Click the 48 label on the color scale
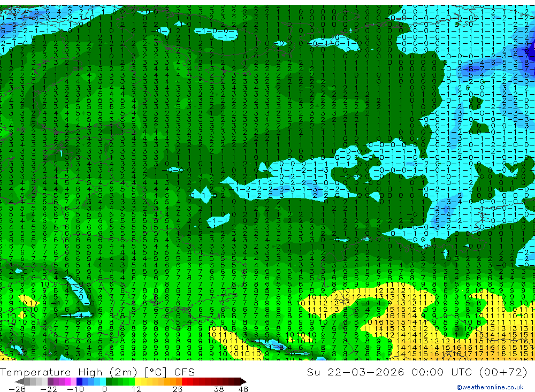The height and width of the screenshot is (392, 535). coord(243,389)
